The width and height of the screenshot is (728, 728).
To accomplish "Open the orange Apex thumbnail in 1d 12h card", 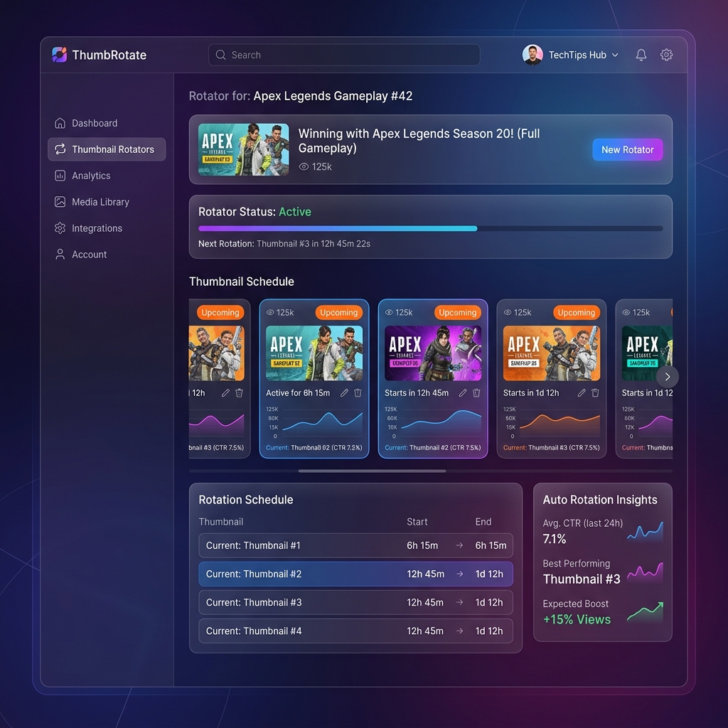I will (552, 353).
